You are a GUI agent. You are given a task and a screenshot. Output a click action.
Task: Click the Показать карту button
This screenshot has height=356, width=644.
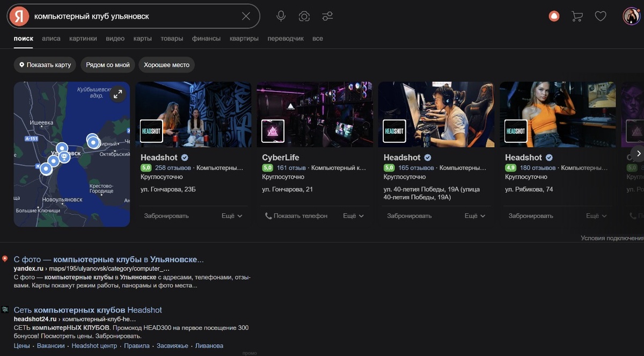pos(45,65)
